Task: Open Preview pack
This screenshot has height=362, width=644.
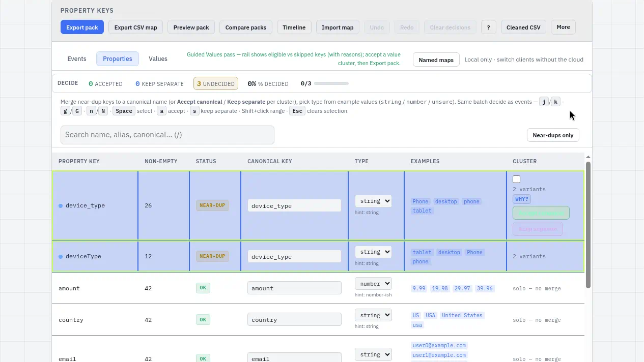Action: [191, 27]
